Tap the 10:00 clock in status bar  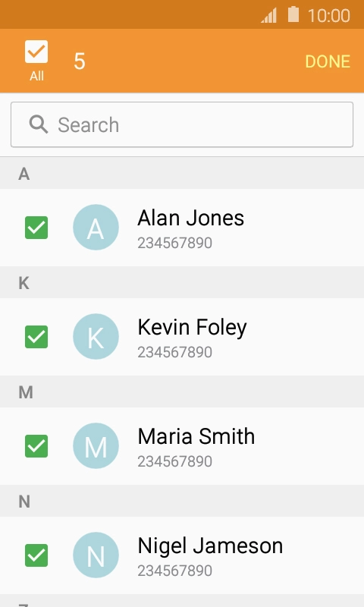point(329,16)
